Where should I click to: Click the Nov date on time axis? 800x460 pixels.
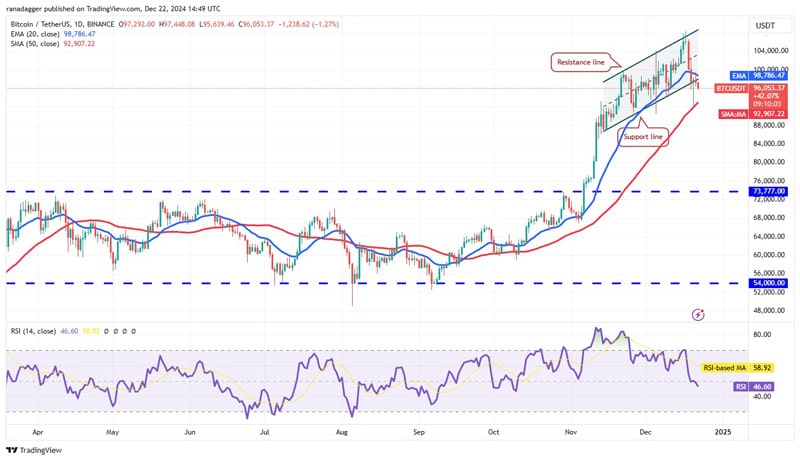click(570, 432)
